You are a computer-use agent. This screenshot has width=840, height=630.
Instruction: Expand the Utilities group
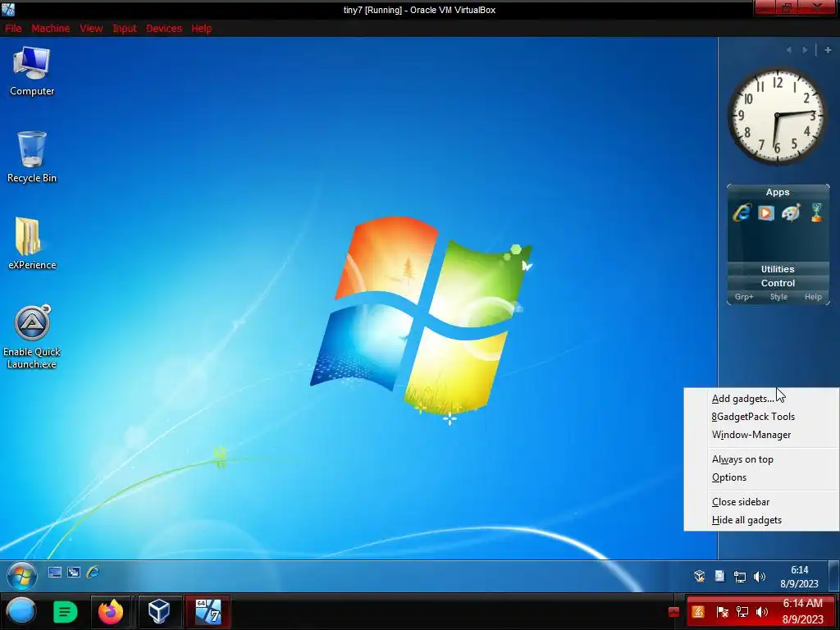pyautogui.click(x=778, y=269)
